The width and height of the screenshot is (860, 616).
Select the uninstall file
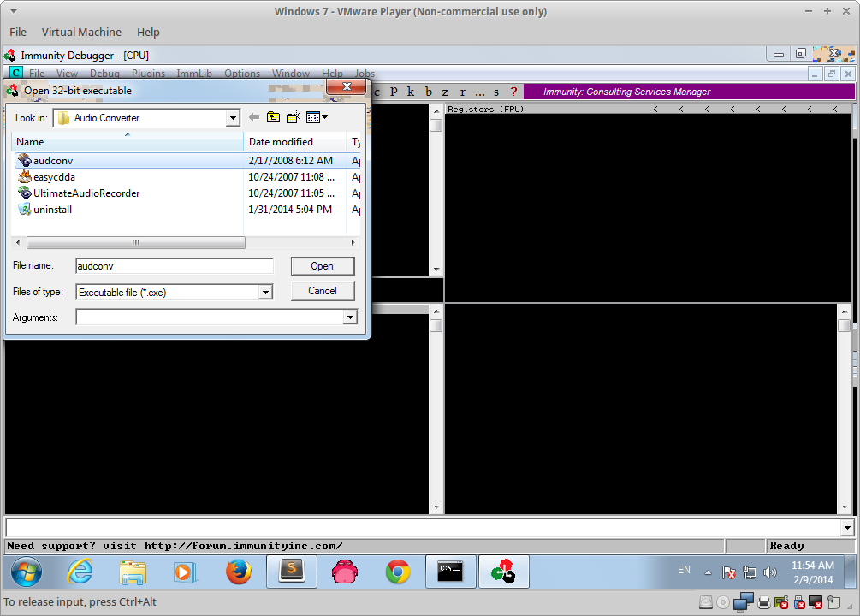(187, 210)
